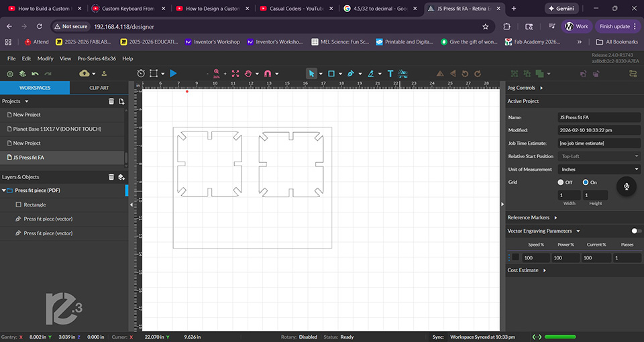Open the Planet Base 11X17 V project

click(x=58, y=129)
